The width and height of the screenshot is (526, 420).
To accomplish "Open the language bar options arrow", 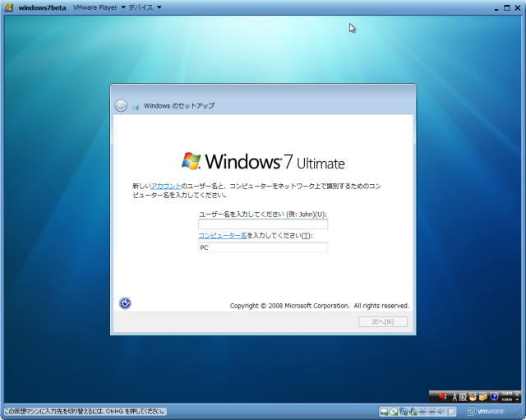I will 517,399.
